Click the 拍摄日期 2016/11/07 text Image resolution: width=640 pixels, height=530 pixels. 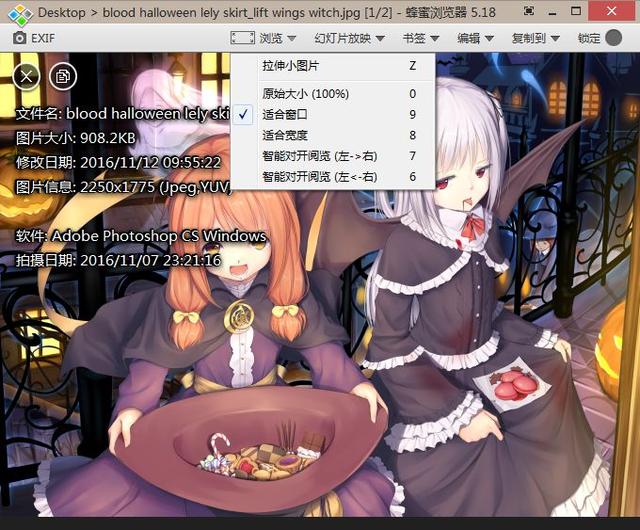(118, 260)
